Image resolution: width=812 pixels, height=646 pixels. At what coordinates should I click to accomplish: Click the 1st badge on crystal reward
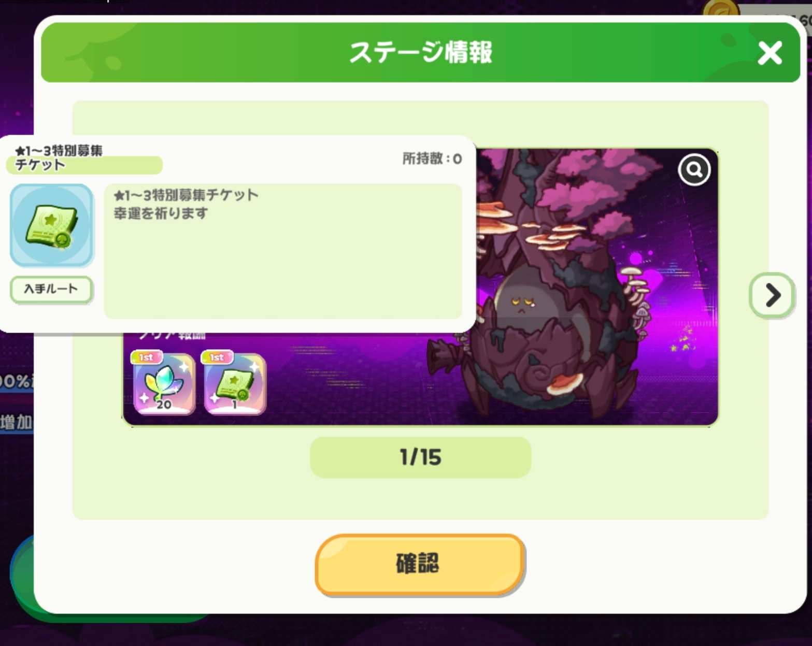146,357
